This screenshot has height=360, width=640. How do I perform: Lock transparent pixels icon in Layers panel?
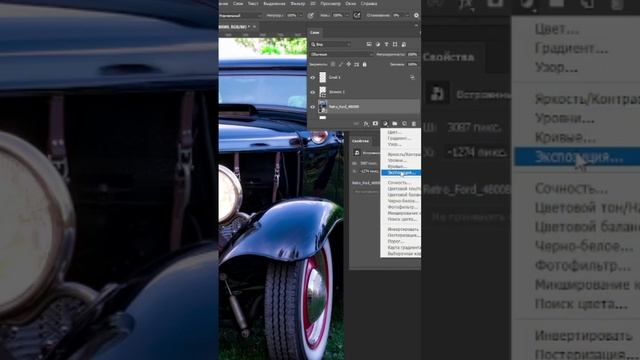[x=333, y=64]
